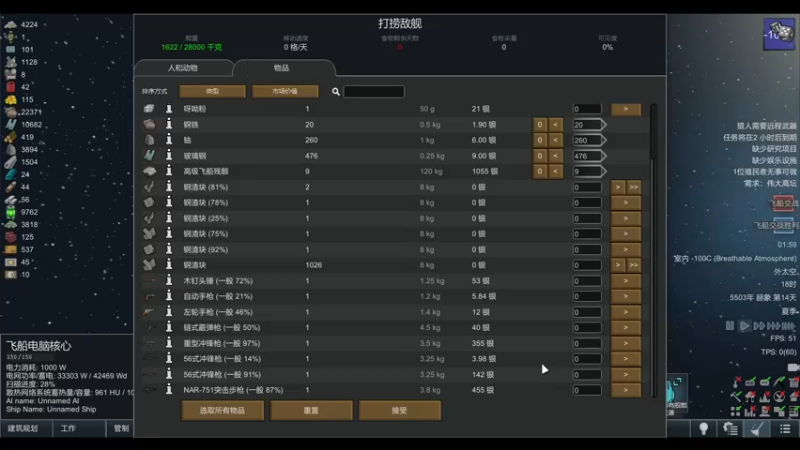
Task: Click the 重置 reset button
Action: coord(311,411)
